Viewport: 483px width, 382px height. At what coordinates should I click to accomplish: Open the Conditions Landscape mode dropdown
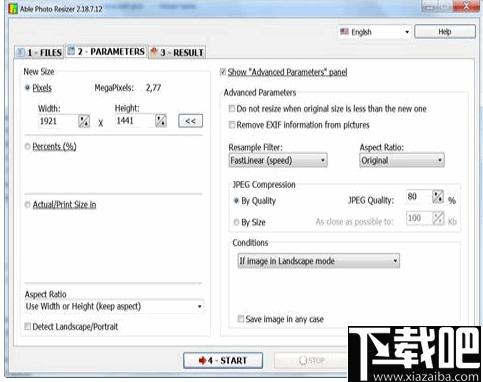(x=318, y=261)
